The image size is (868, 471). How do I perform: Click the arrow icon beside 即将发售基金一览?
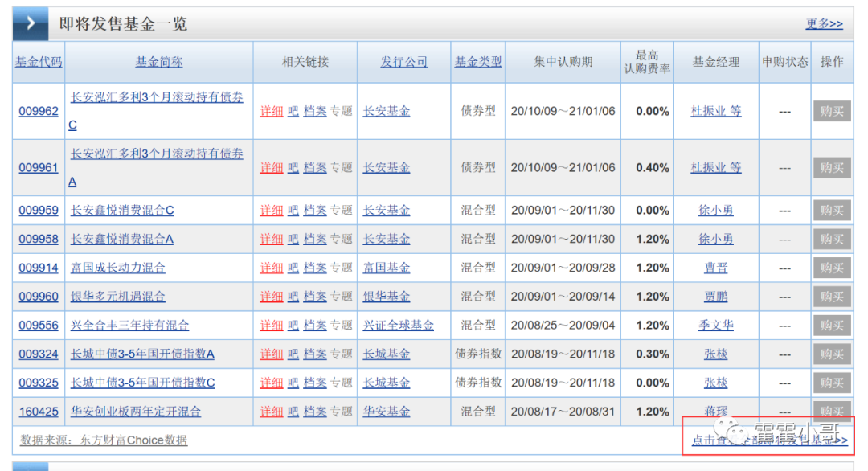(31, 23)
